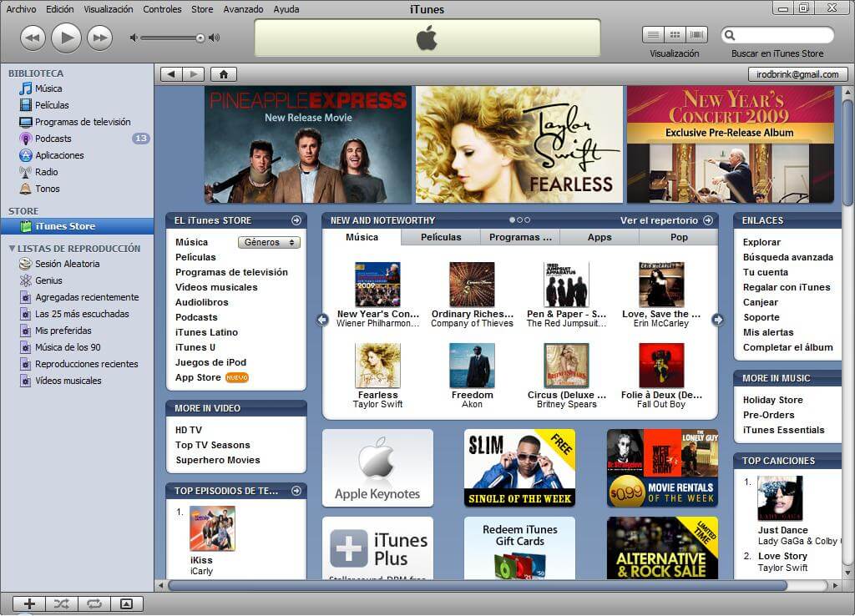Go back with store back arrow
Image resolution: width=855 pixels, height=616 pixels.
click(171, 74)
